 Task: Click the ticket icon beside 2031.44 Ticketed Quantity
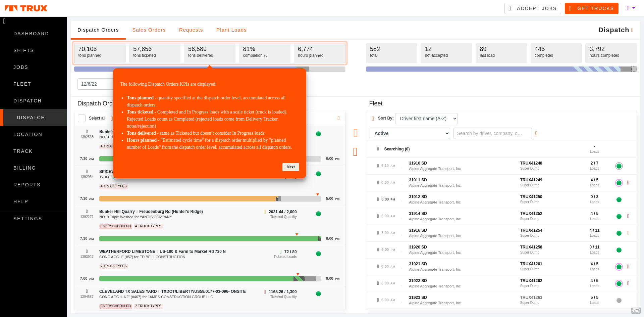[265, 212]
